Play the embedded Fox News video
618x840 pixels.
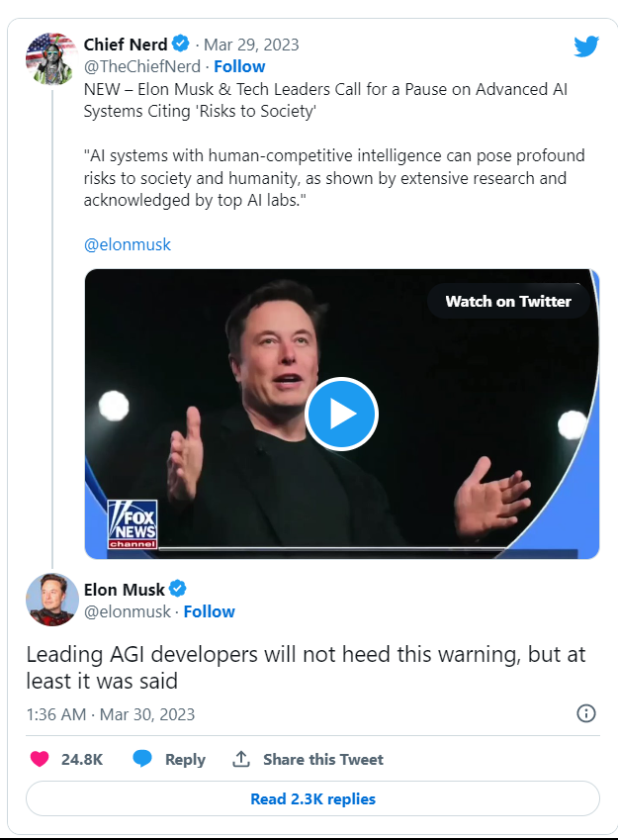(x=341, y=414)
